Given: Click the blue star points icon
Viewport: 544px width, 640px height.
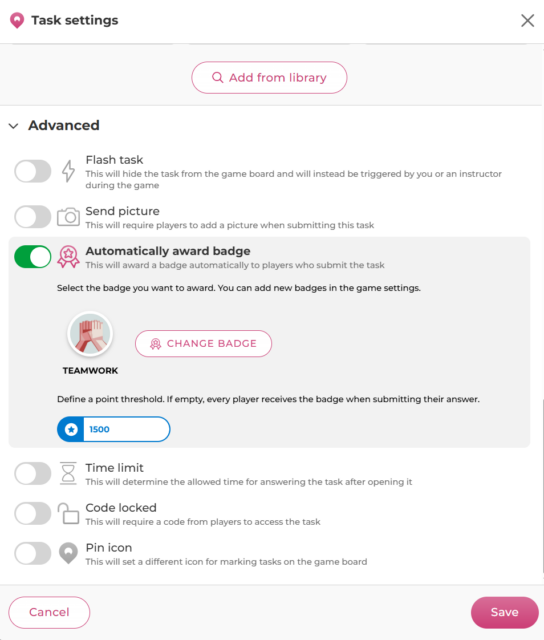Looking at the screenshot, I should pyautogui.click(x=71, y=429).
